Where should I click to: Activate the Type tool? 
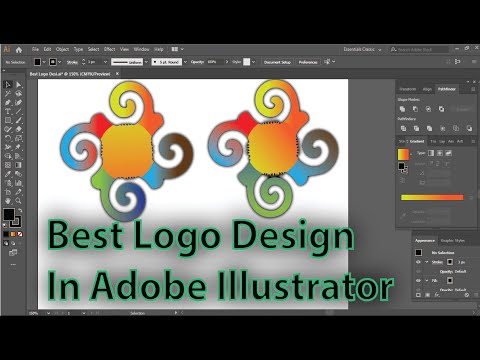point(8,112)
